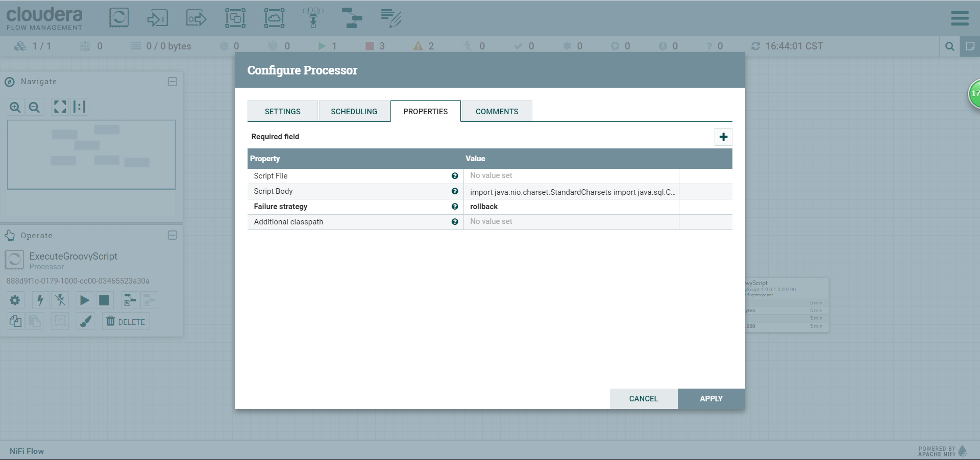Select the Template toolbar icon
Image resolution: width=980 pixels, height=460 pixels.
tap(352, 18)
